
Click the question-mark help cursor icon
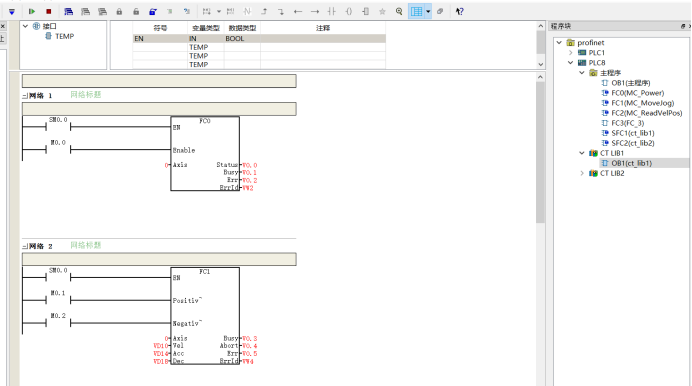(459, 11)
